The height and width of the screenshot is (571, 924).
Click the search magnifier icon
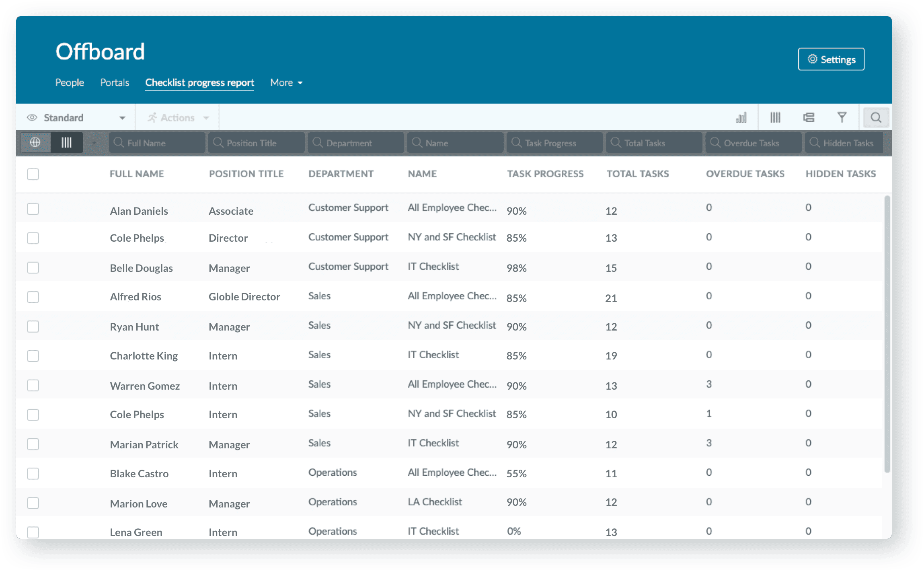876,117
